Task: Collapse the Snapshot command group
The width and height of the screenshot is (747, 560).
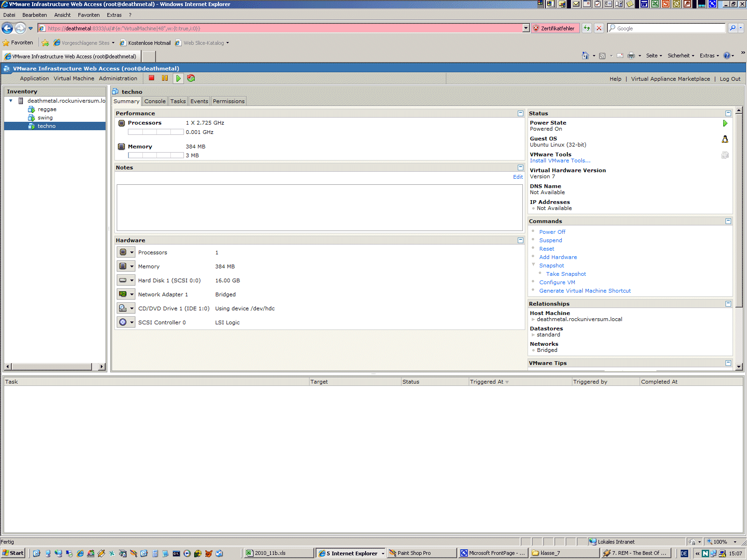Action: point(533,265)
